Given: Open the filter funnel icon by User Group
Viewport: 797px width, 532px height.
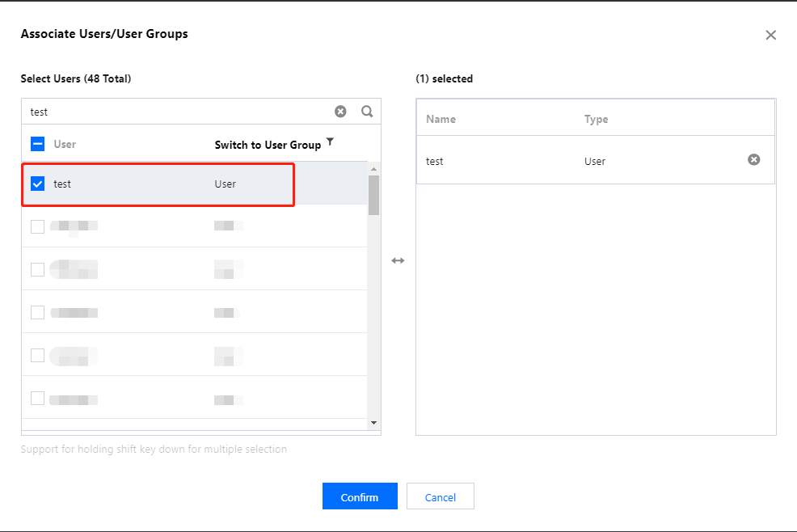Looking at the screenshot, I should [330, 143].
